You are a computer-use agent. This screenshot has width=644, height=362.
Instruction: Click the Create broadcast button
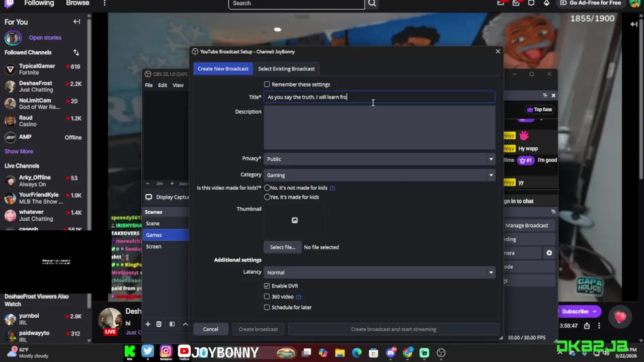pos(258,329)
